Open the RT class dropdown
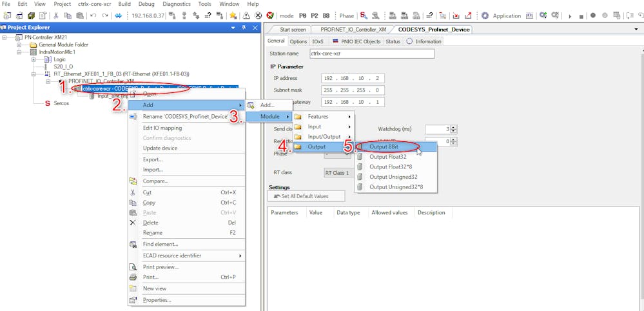Image resolution: width=644 pixels, height=311 pixels. pyautogui.click(x=340, y=173)
